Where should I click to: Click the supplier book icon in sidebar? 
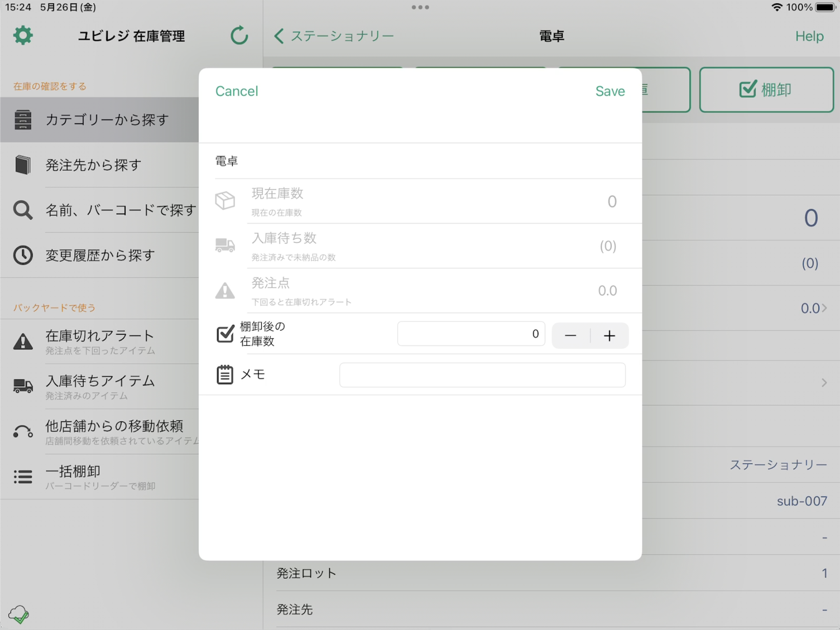[x=23, y=165]
